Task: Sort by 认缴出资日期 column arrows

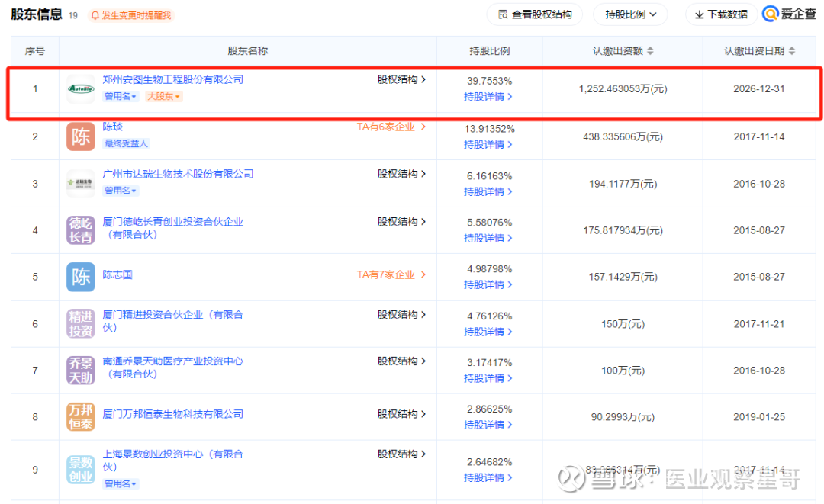Action: click(x=792, y=51)
